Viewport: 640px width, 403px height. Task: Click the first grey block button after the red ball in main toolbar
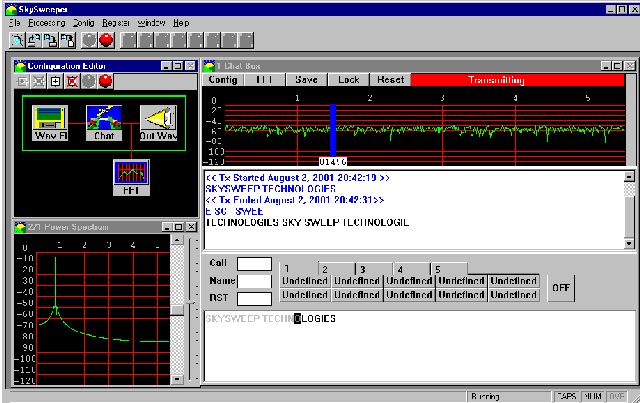(x=129, y=40)
